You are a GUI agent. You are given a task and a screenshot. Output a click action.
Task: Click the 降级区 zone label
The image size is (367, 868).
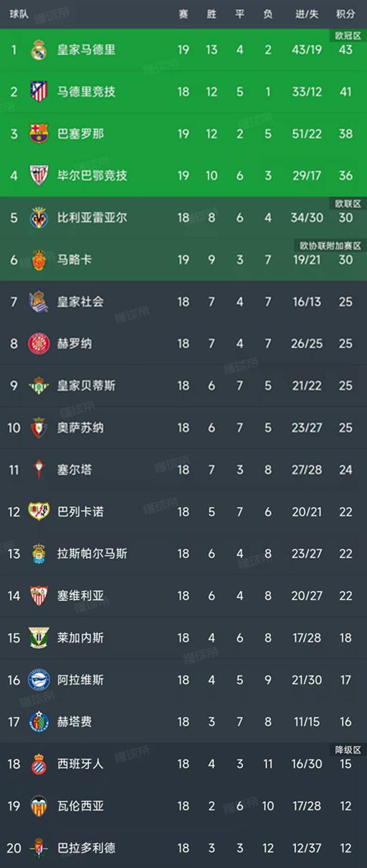[348, 748]
